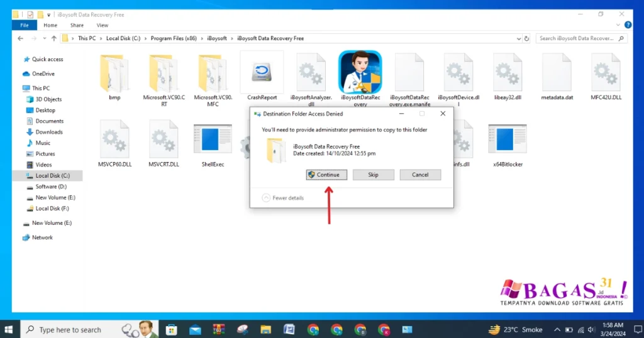644x338 pixels.
Task: Open WinRAR icon in taskbar
Action: (218, 329)
